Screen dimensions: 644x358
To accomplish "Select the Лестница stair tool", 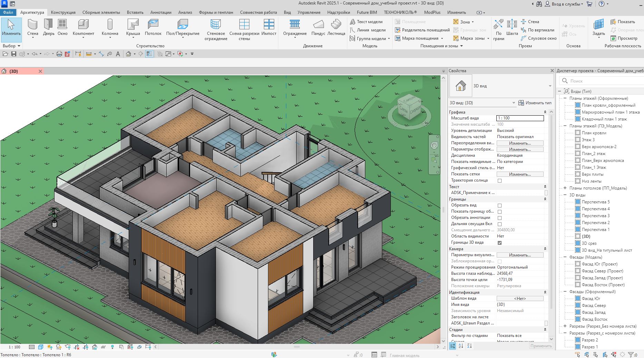I will click(x=336, y=27).
